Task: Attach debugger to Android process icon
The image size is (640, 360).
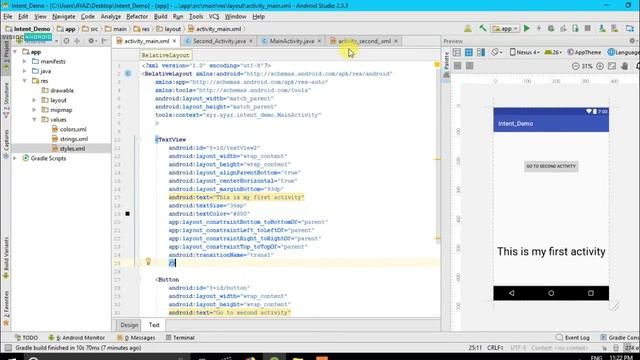Action: [575, 29]
